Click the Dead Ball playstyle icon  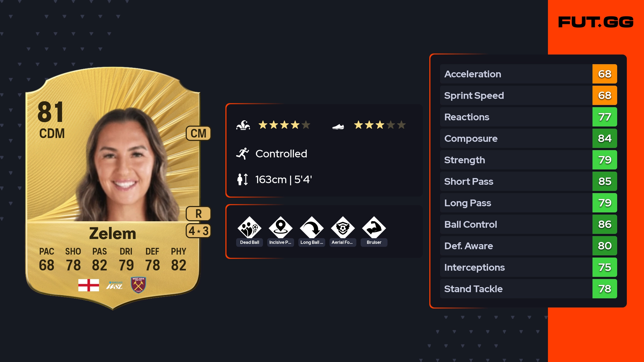point(249,227)
